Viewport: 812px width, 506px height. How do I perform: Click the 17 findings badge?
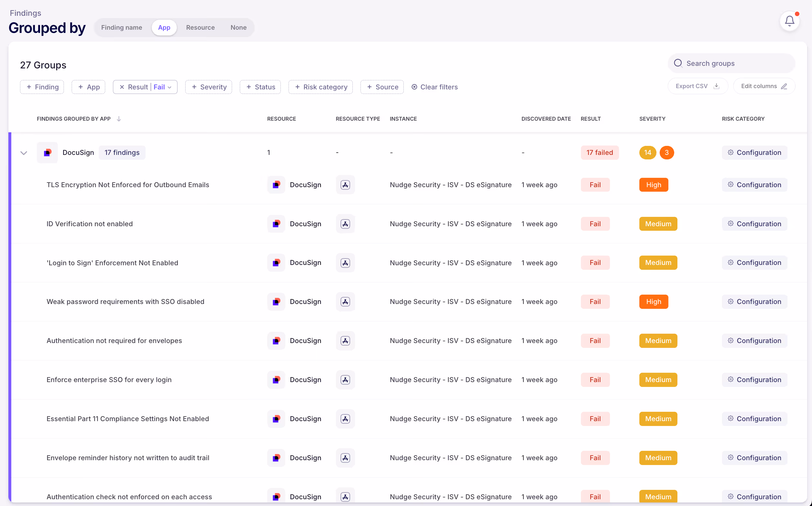(x=122, y=152)
